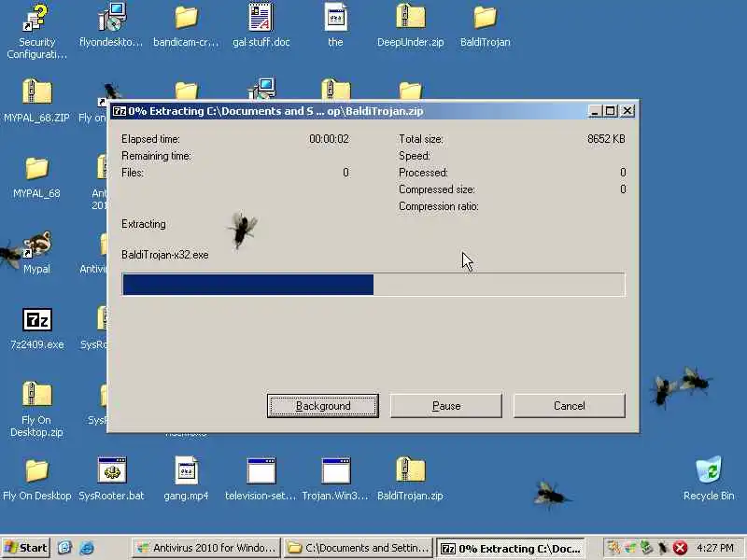Open the Start menu
The image size is (747, 560).
[26, 548]
